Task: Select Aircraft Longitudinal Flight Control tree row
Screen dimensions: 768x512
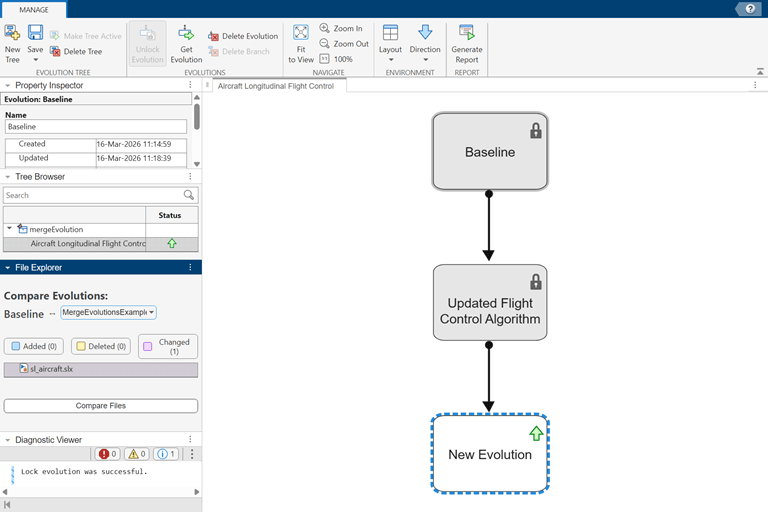Action: (x=101, y=244)
